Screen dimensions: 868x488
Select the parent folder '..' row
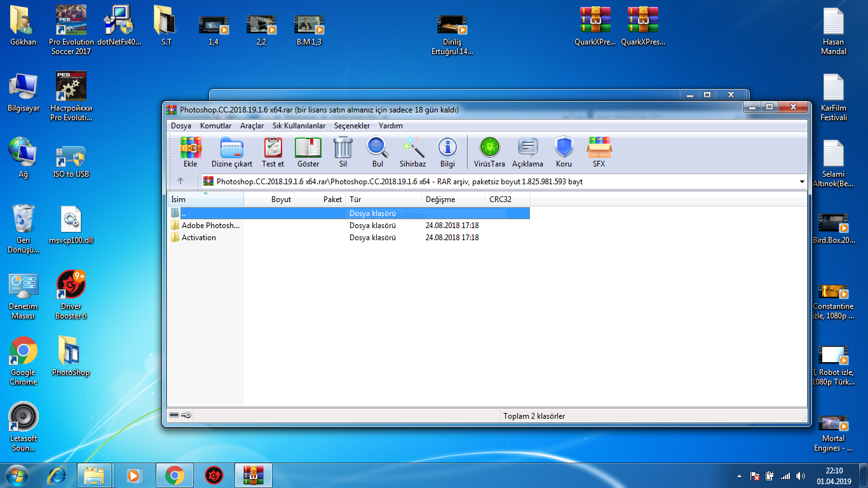point(349,213)
